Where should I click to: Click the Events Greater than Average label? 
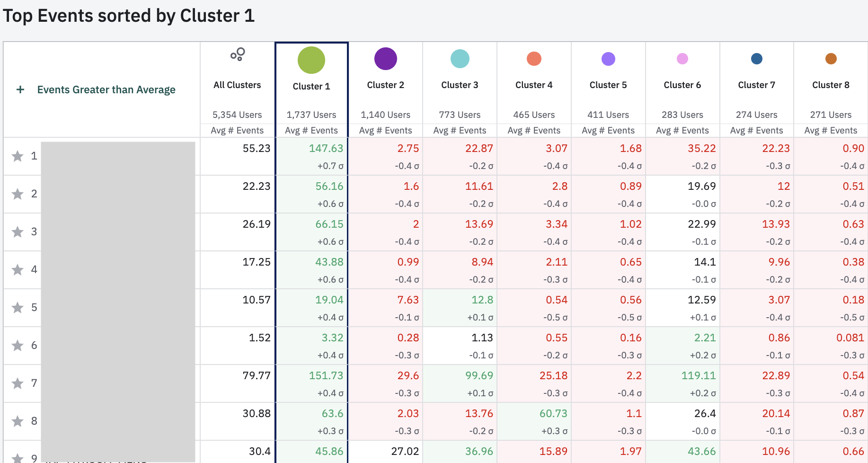[106, 89]
